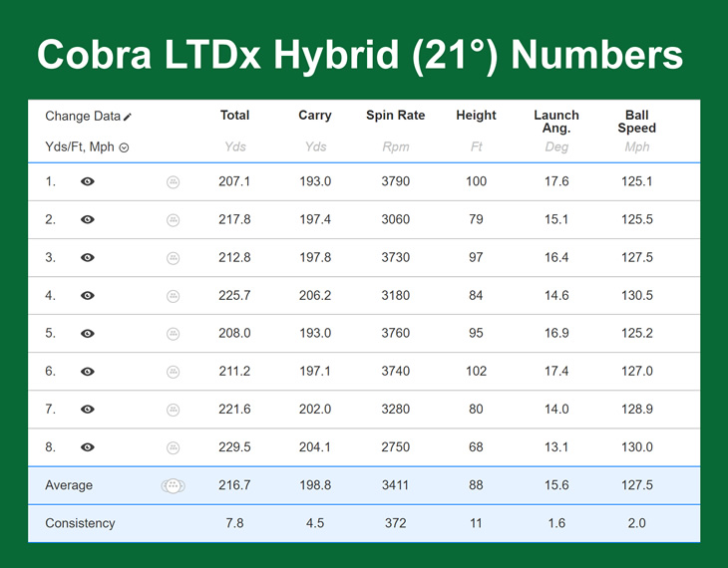Sort by the Launch Ang. column header

point(556,122)
